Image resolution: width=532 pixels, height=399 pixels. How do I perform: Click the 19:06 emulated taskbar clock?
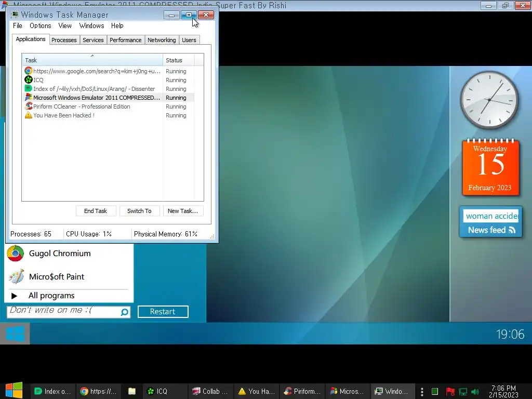tap(510, 334)
